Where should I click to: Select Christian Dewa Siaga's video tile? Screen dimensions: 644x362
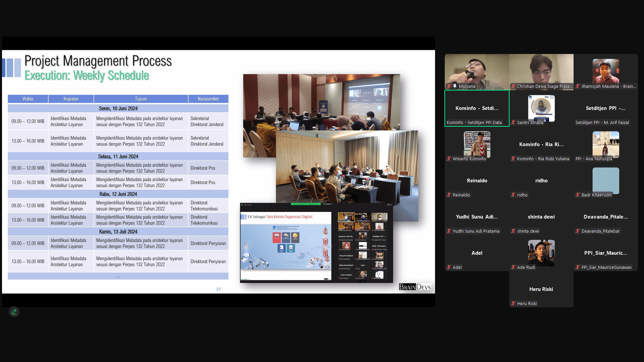tap(541, 70)
